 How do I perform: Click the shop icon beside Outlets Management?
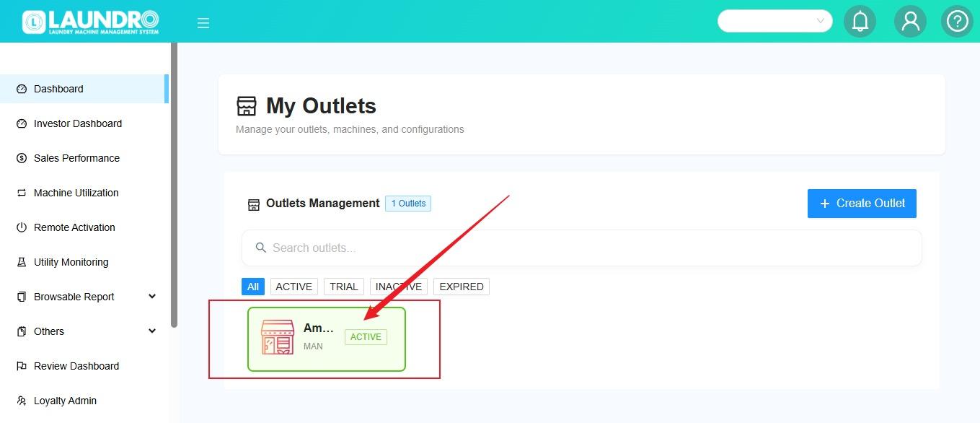pyautogui.click(x=254, y=204)
